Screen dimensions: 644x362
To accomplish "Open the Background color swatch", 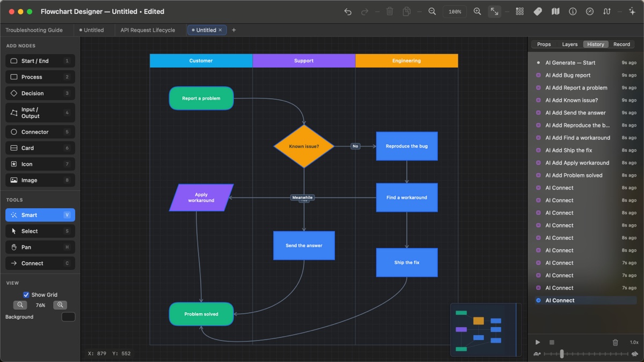I will coord(68,317).
